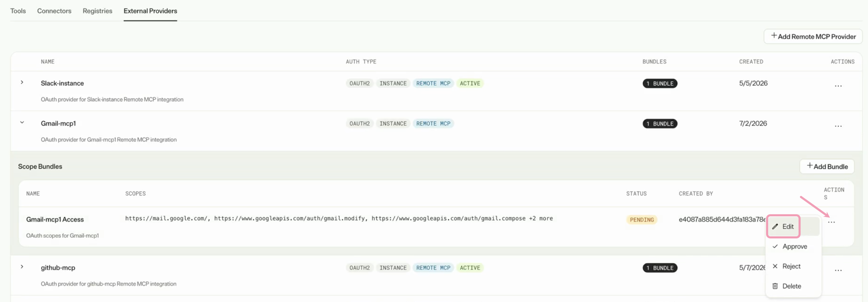Viewport: 868px width, 302px height.
Task: Click the CREATED BY column header
Action: pyautogui.click(x=696, y=194)
